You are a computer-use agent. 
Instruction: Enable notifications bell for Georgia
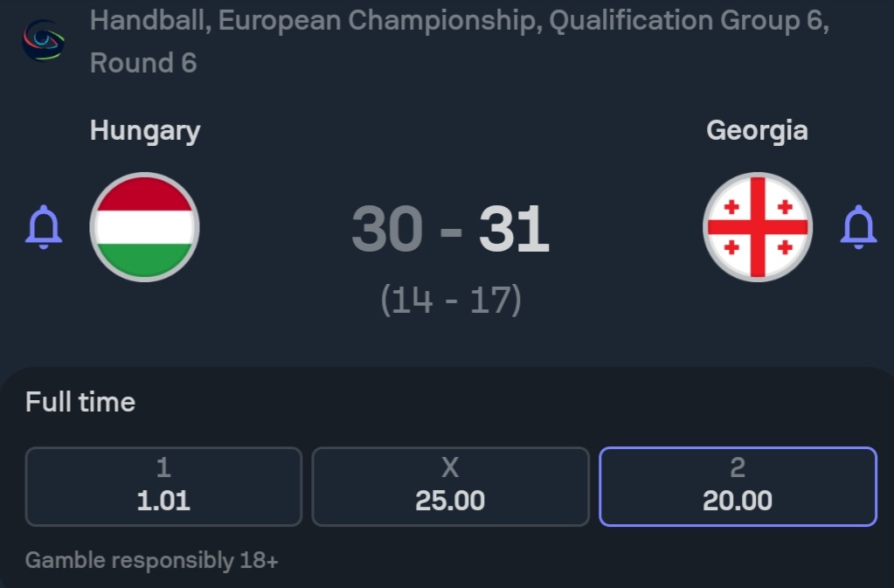[x=858, y=227]
